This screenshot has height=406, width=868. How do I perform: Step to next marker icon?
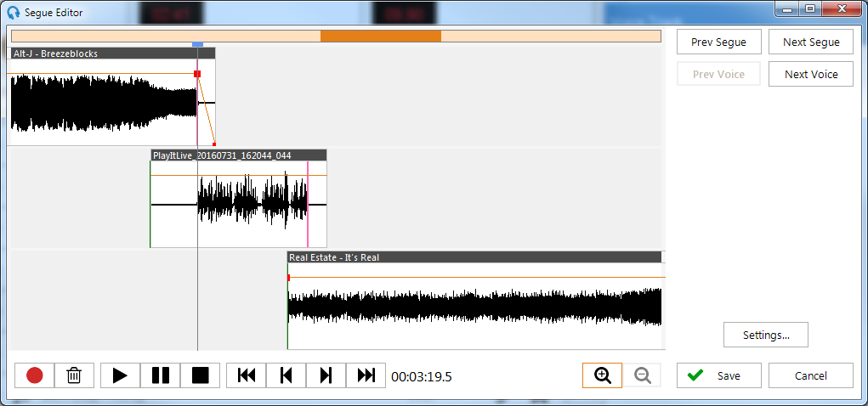[x=326, y=375]
